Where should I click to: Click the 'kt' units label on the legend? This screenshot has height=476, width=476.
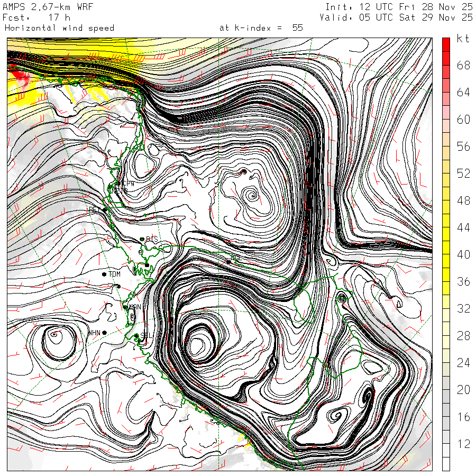coord(463,39)
